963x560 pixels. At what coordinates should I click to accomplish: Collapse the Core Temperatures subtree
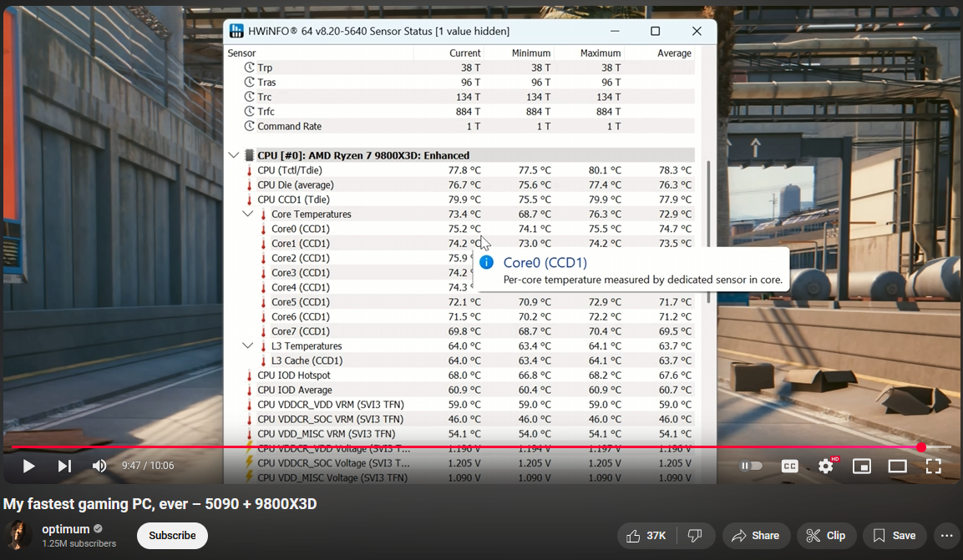(247, 214)
